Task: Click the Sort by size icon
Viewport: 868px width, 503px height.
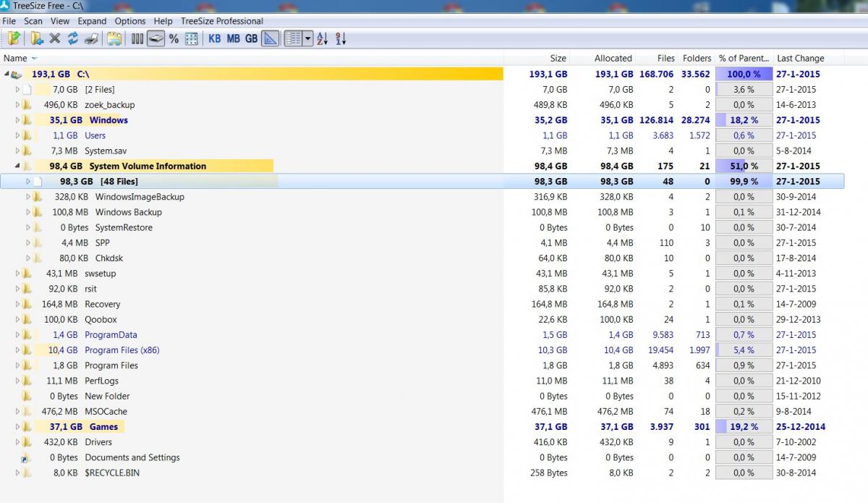Action: (341, 39)
